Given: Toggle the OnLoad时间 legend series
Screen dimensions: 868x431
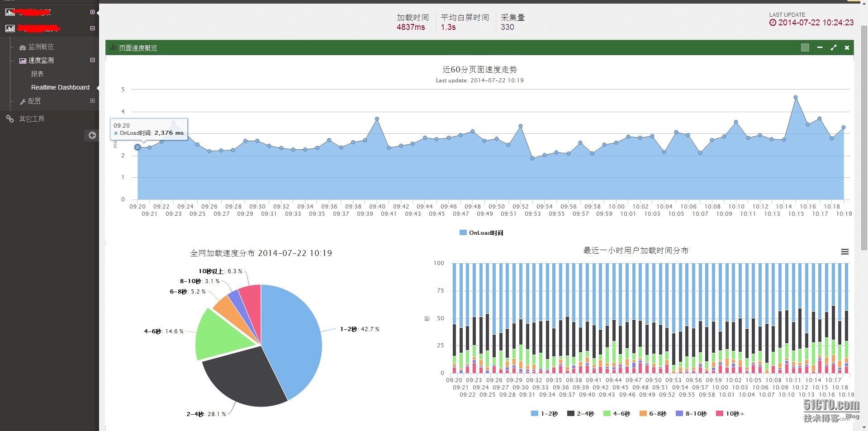Looking at the screenshot, I should [481, 233].
